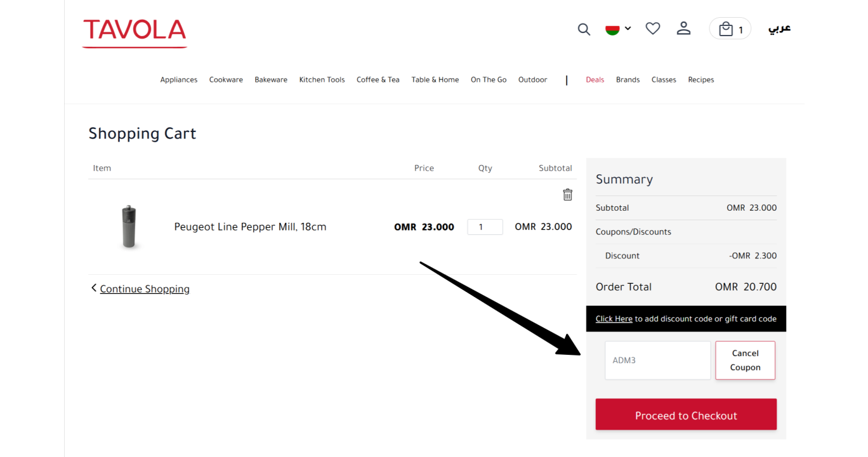The image size is (868, 457).
Task: Click the 'Summary' heading
Action: point(624,180)
